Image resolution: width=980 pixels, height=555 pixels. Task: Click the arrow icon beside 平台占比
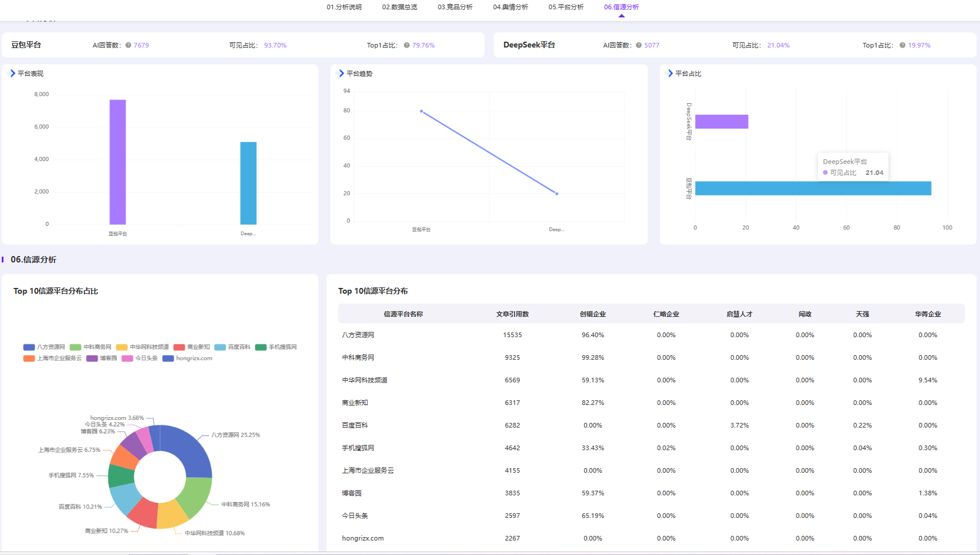pos(670,74)
